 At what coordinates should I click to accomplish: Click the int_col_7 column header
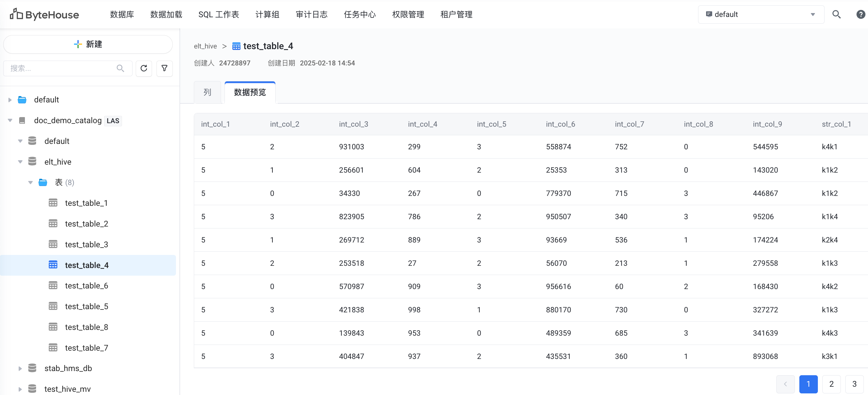629,124
